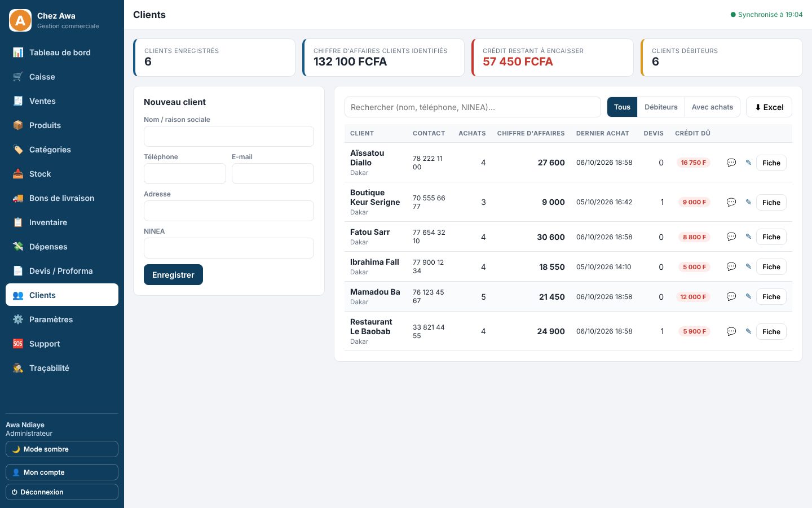Focus the client search field
The height and width of the screenshot is (508, 812).
pyautogui.click(x=473, y=107)
